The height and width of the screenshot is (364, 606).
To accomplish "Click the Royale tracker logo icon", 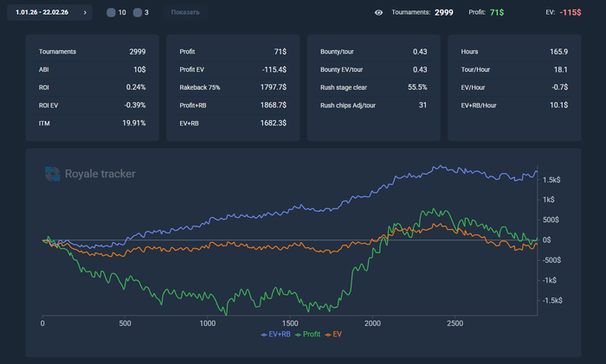I will pos(53,174).
